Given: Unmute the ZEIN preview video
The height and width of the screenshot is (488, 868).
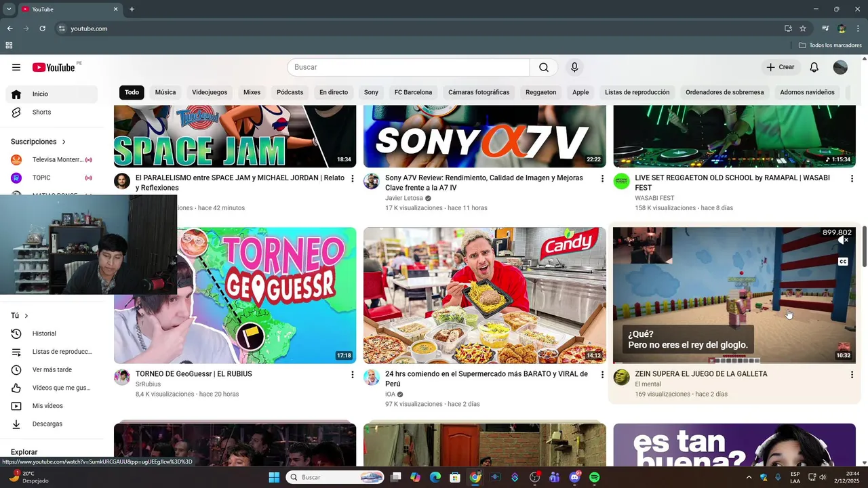Looking at the screenshot, I should pos(843,241).
